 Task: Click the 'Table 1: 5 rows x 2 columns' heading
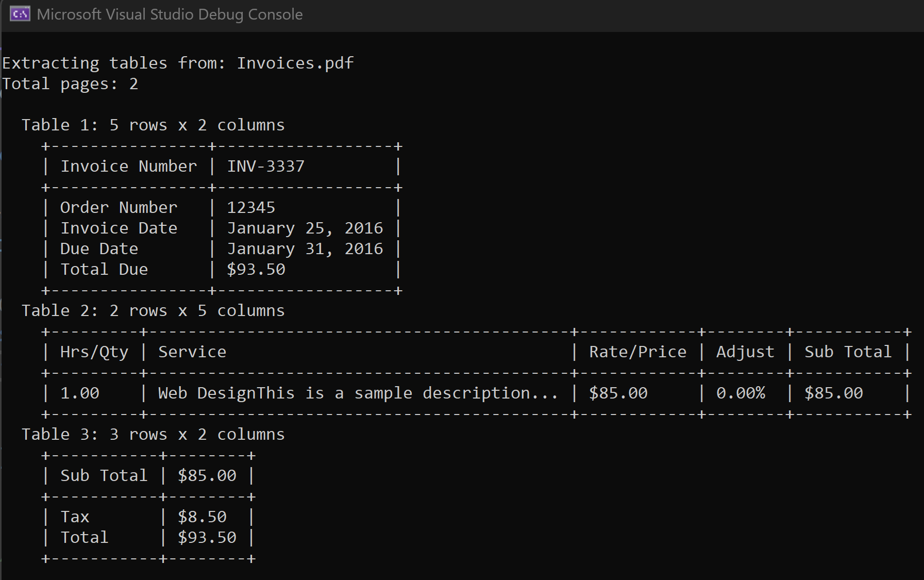tap(153, 125)
